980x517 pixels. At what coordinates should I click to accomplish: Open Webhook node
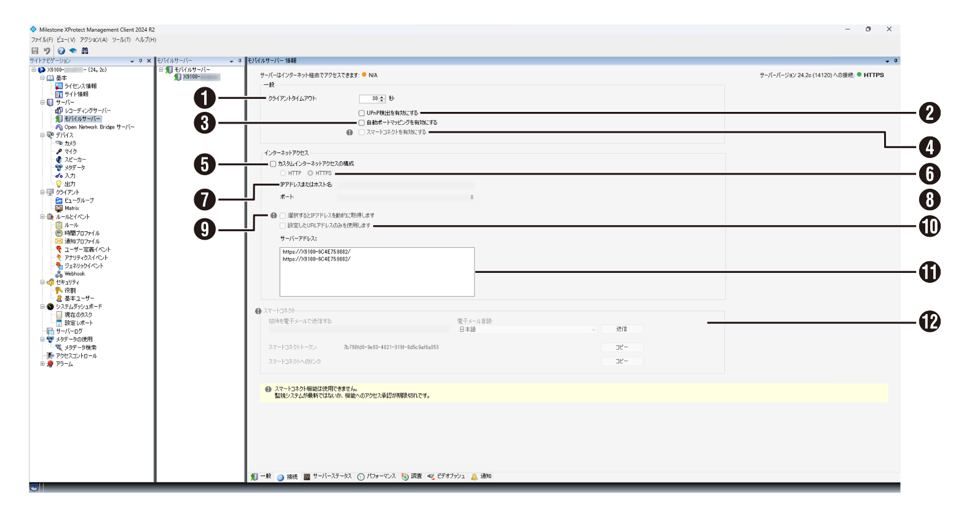74,274
